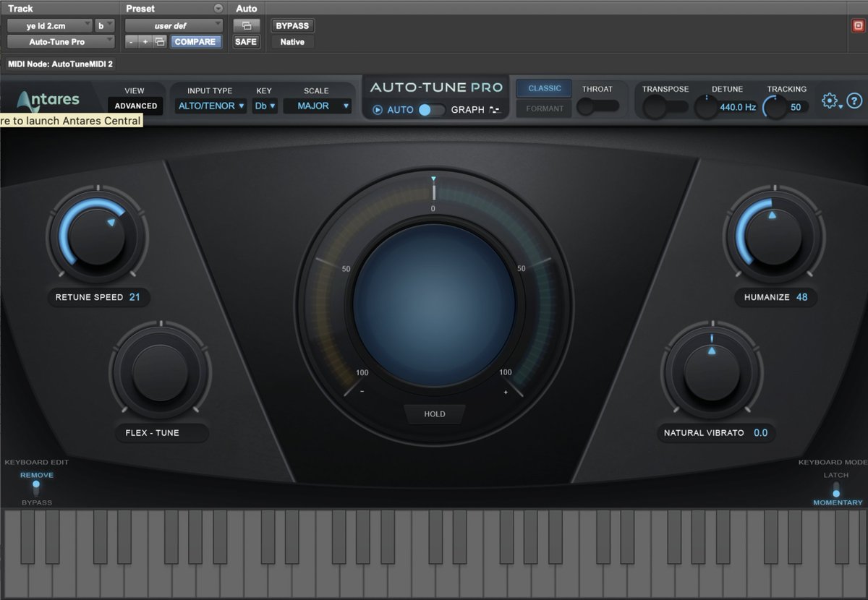The height and width of the screenshot is (600, 868).
Task: Open the insert position 'b' dropdown
Action: (x=104, y=25)
